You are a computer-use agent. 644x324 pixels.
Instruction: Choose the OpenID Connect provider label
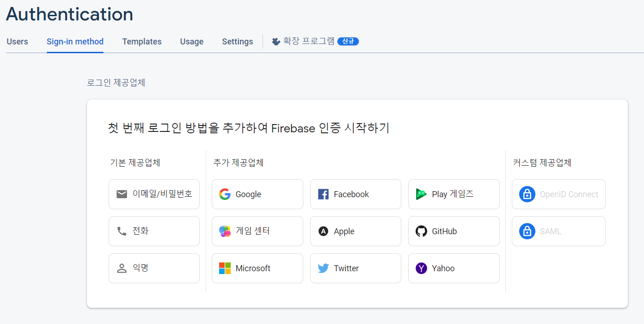pos(569,194)
